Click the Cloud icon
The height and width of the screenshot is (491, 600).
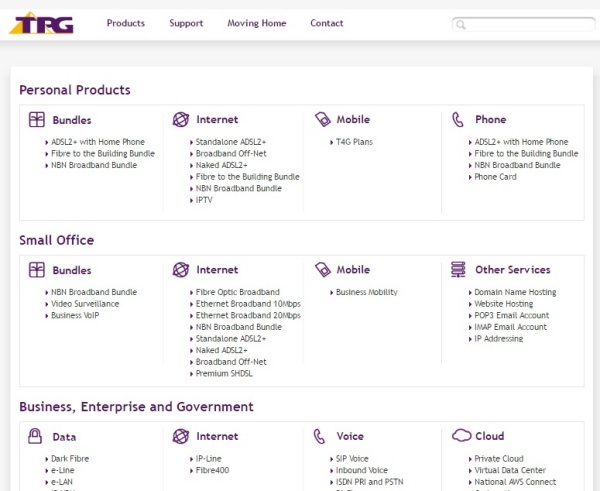pos(461,436)
